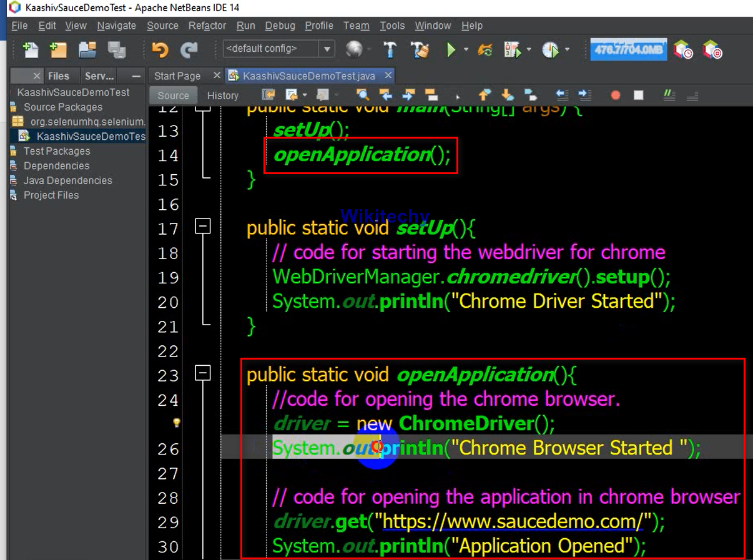Toggle the comment lines editor button
This screenshot has height=560, width=753.
(669, 96)
